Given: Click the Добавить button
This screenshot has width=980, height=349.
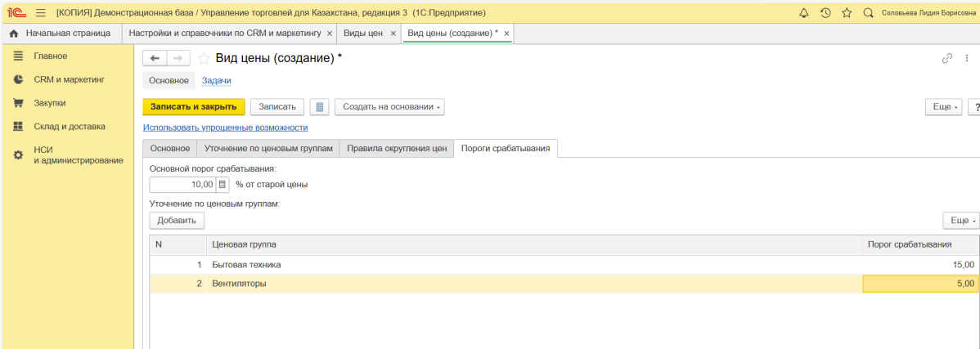Looking at the screenshot, I should [177, 221].
